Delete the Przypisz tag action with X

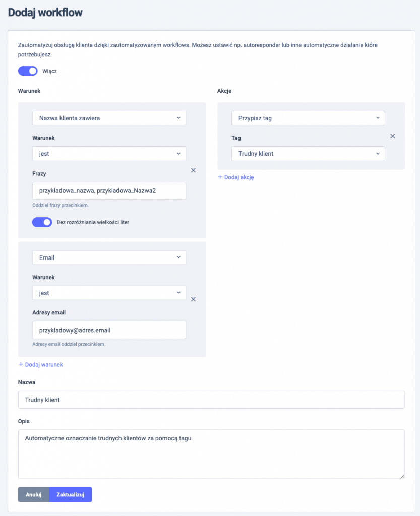pyautogui.click(x=392, y=136)
